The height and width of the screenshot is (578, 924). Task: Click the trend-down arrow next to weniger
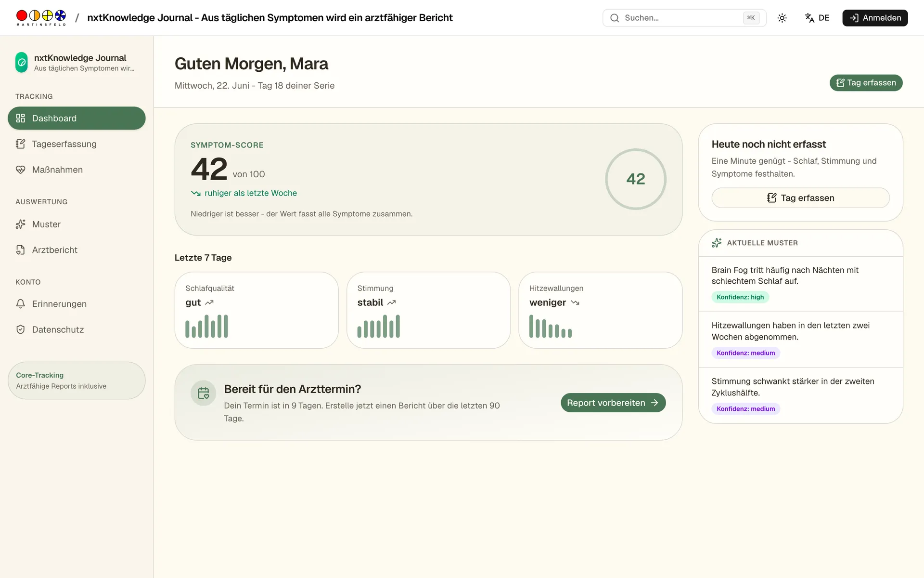[x=575, y=302]
